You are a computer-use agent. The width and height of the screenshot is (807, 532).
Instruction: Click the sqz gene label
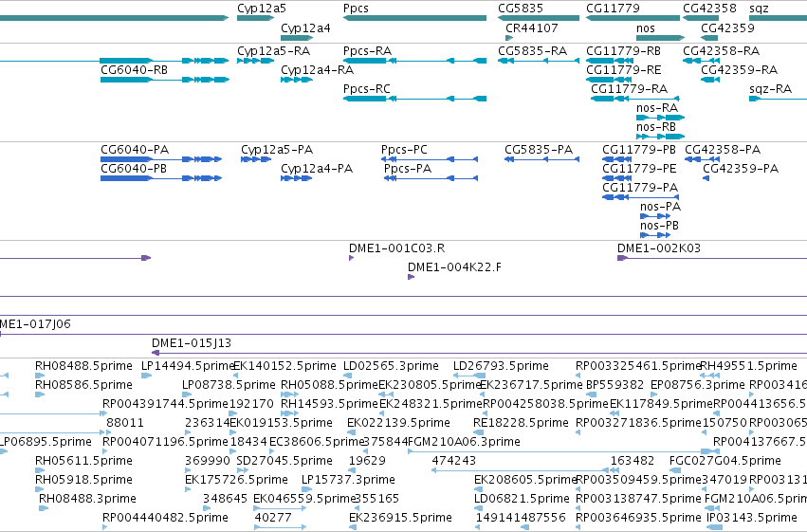coord(760,9)
